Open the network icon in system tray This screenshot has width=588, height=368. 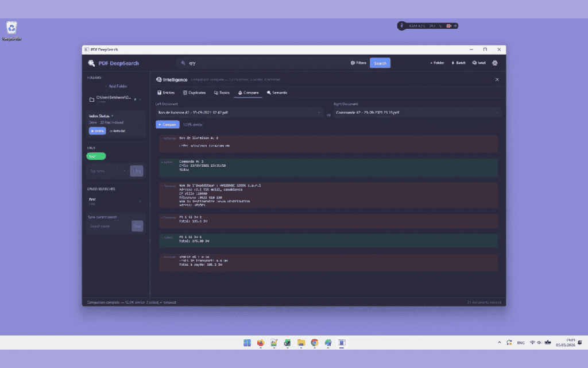coord(532,343)
